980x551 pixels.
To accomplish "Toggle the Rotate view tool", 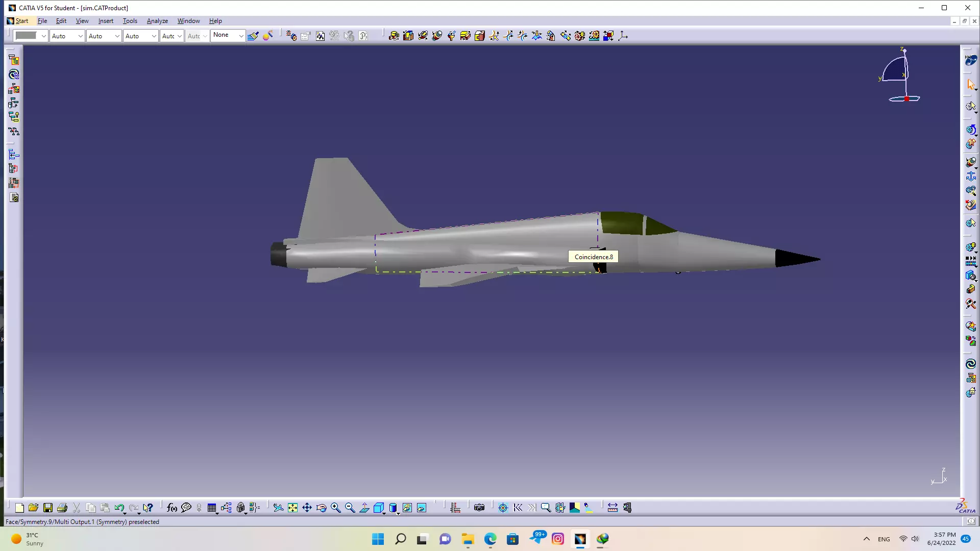I will [x=321, y=508].
